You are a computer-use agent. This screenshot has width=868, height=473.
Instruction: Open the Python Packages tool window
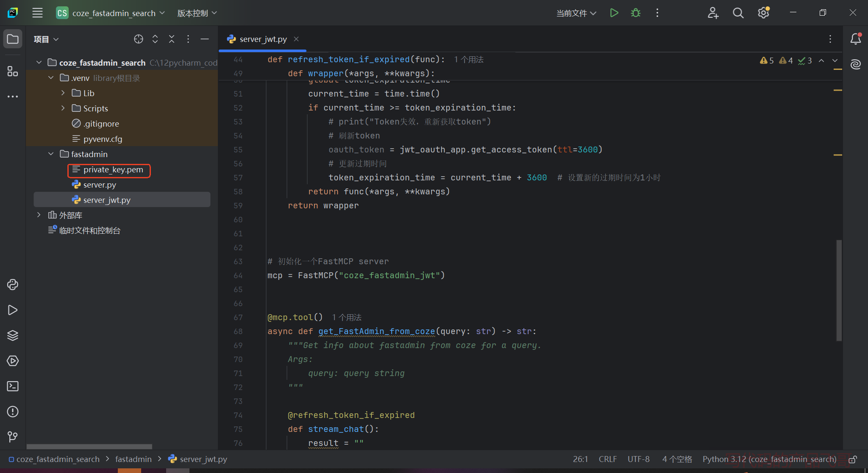13,335
